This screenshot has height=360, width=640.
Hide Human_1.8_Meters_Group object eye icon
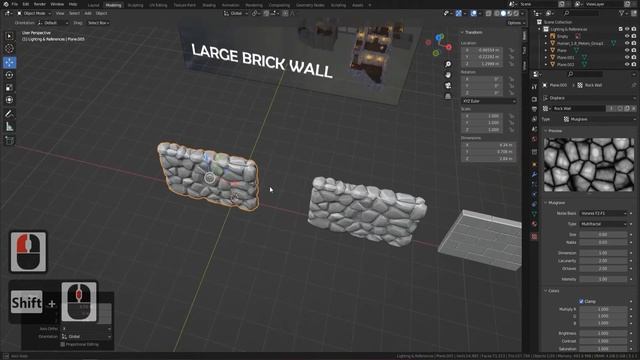(627, 43)
